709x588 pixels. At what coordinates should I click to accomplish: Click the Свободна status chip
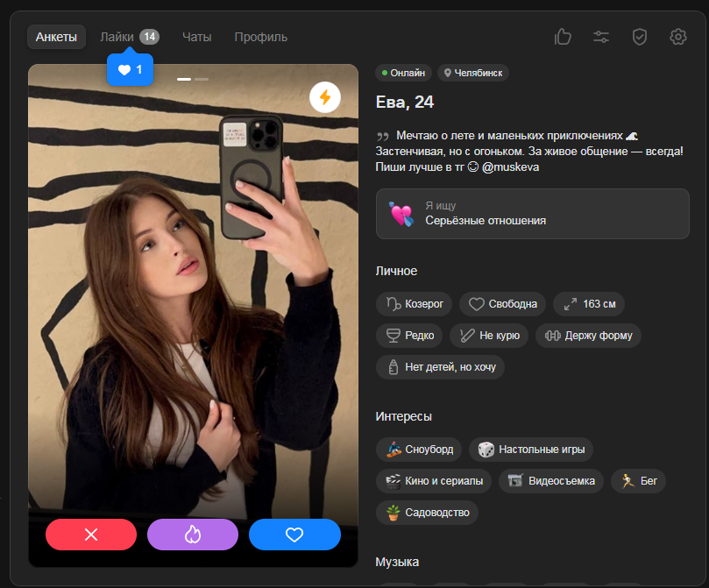click(x=502, y=304)
